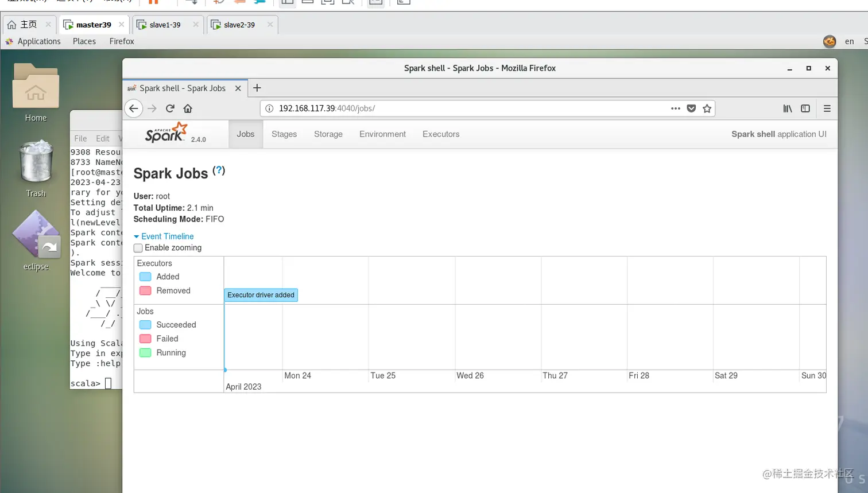Click the 'Mon 24' timeline date label
Image resolution: width=868 pixels, height=493 pixels.
[x=297, y=375]
